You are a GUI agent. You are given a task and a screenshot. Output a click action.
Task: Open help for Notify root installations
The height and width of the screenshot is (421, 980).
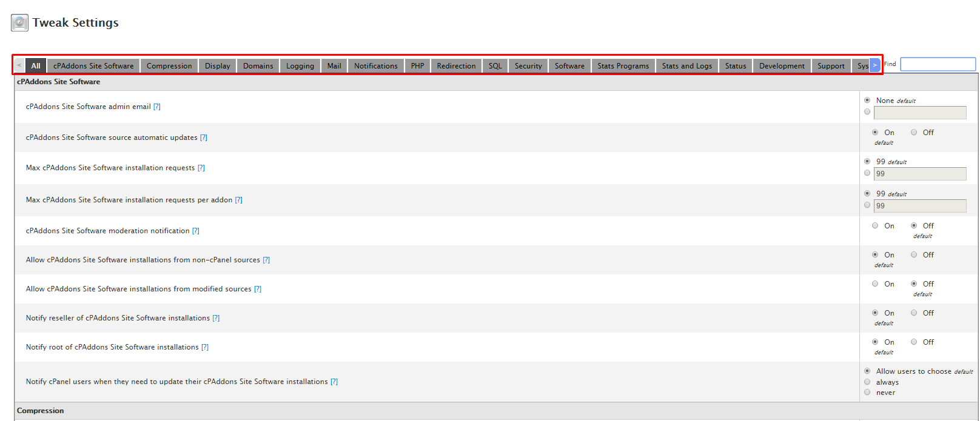pyautogui.click(x=205, y=347)
